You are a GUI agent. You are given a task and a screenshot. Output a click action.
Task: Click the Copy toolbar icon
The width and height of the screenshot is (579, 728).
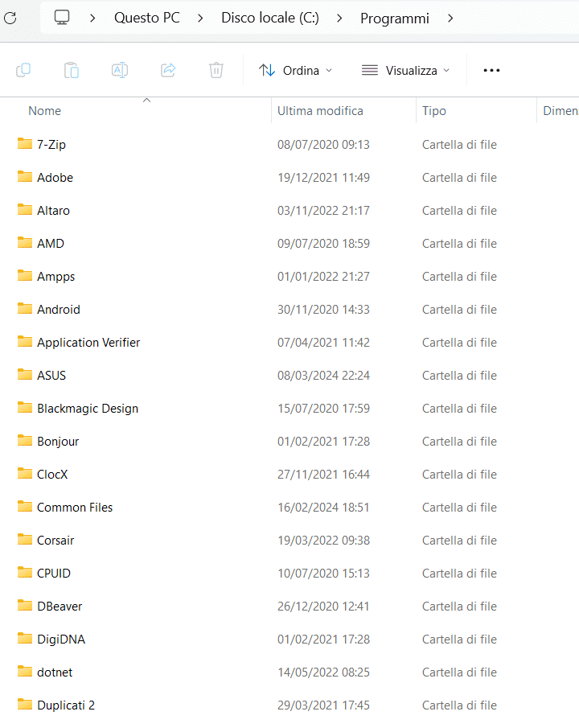23,70
